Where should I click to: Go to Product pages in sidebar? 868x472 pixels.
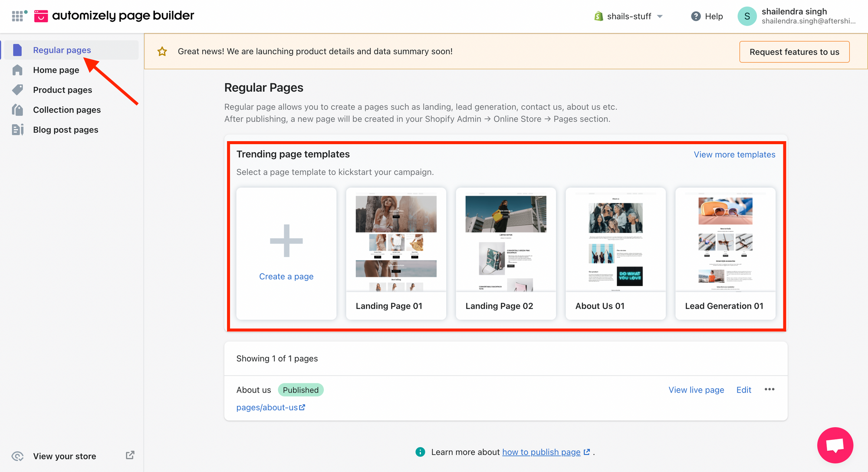coord(62,90)
